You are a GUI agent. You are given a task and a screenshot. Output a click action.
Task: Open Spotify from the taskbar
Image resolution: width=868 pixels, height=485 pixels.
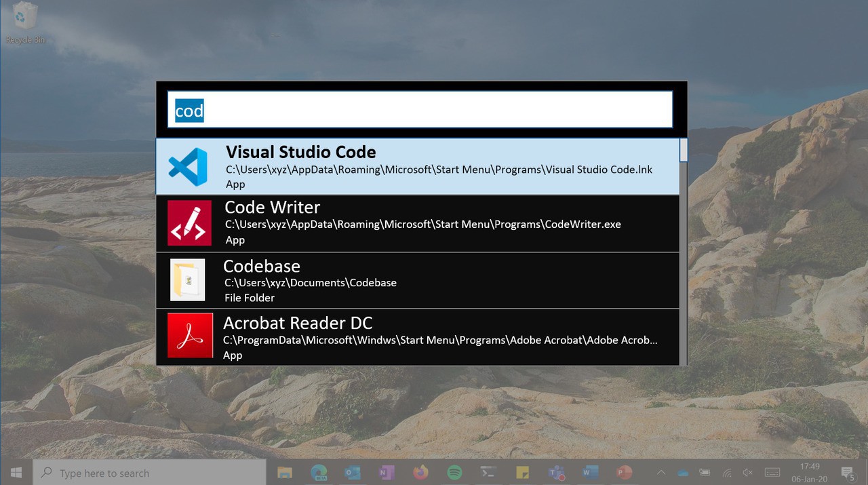[454, 472]
